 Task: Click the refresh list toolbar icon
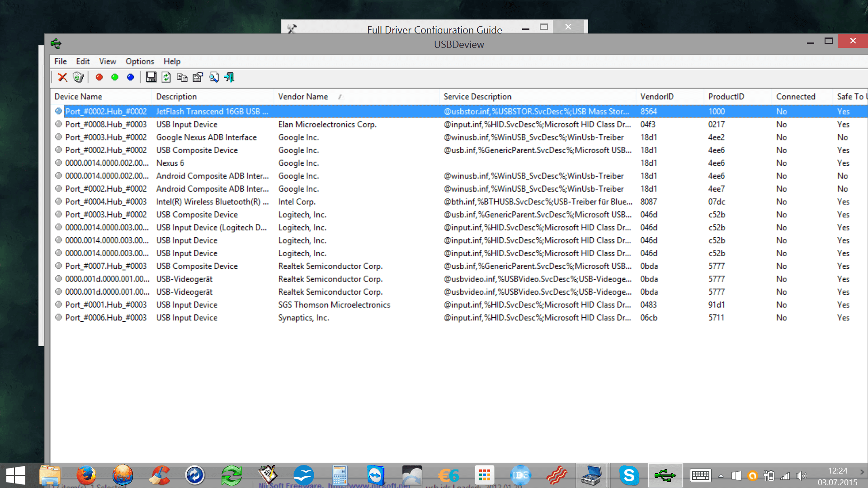pos(166,77)
